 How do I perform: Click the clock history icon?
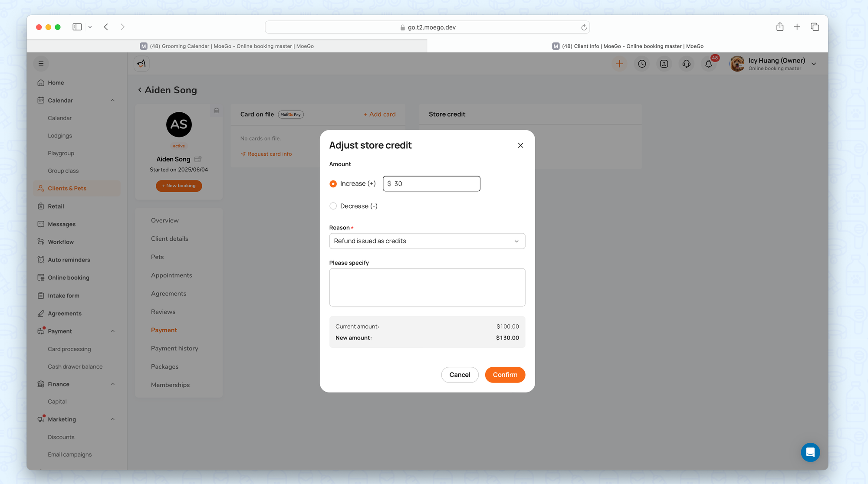pos(642,64)
